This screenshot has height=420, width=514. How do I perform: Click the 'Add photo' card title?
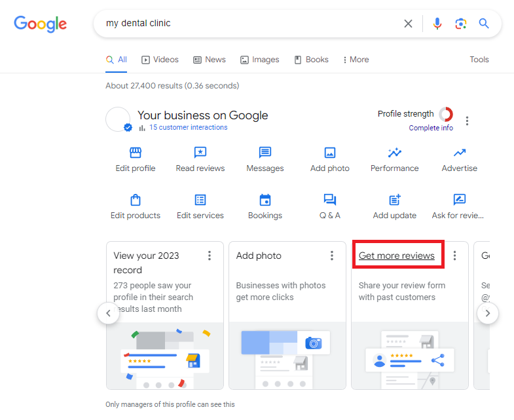(x=259, y=256)
